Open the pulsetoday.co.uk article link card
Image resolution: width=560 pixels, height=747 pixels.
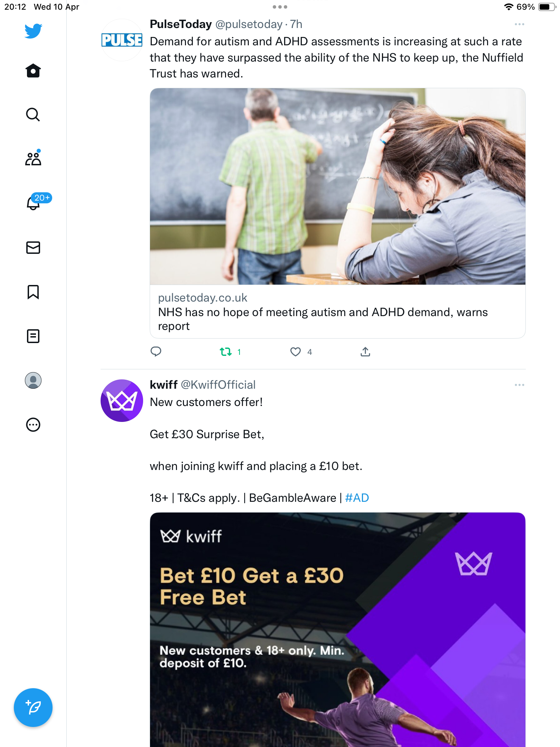[337, 213]
